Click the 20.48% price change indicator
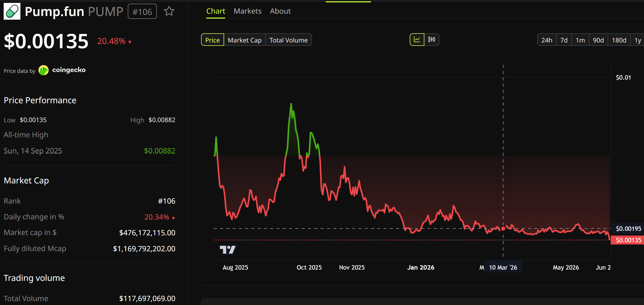Image resolution: width=644 pixels, height=305 pixels. pyautogui.click(x=114, y=41)
